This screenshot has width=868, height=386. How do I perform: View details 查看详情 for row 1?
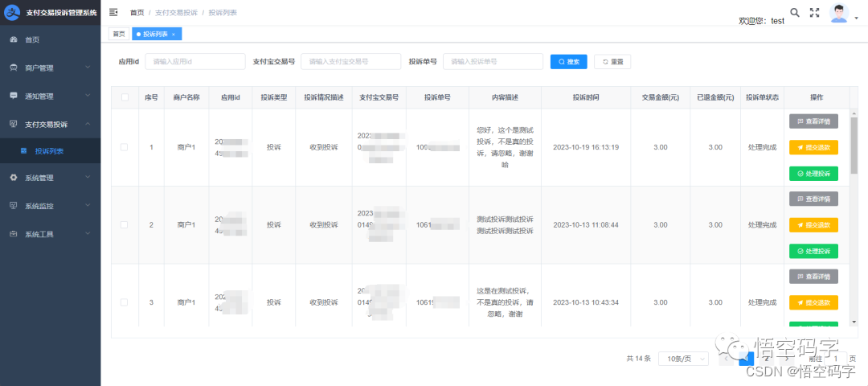point(813,121)
